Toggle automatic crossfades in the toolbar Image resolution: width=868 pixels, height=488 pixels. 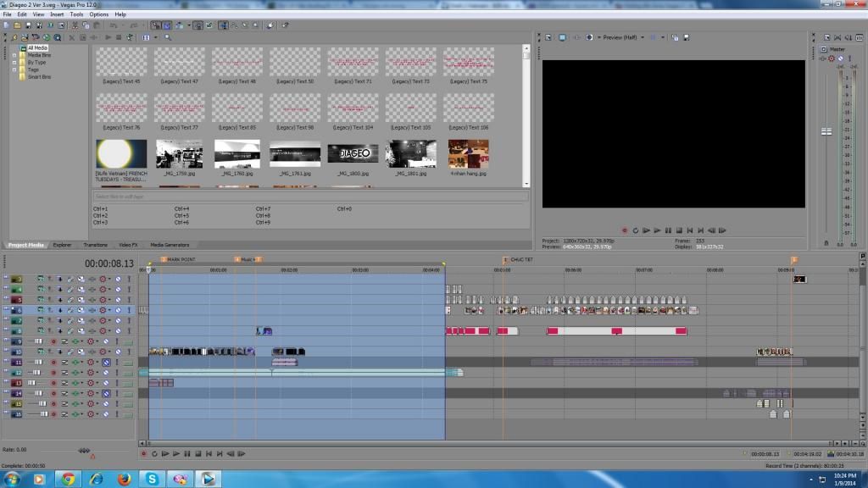[x=167, y=25]
